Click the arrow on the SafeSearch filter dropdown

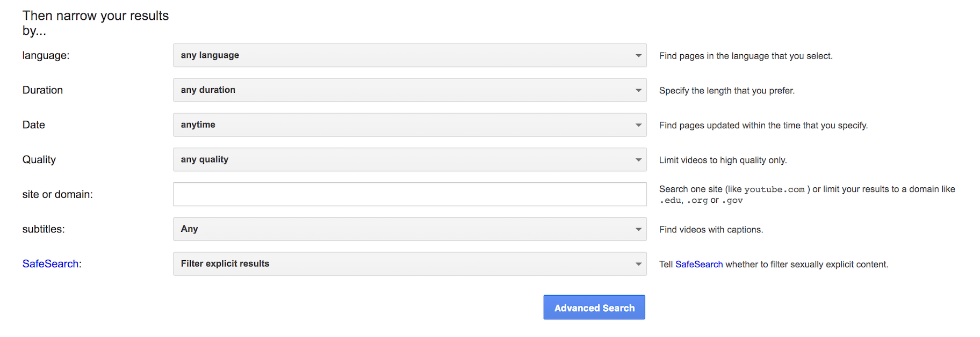point(638,264)
